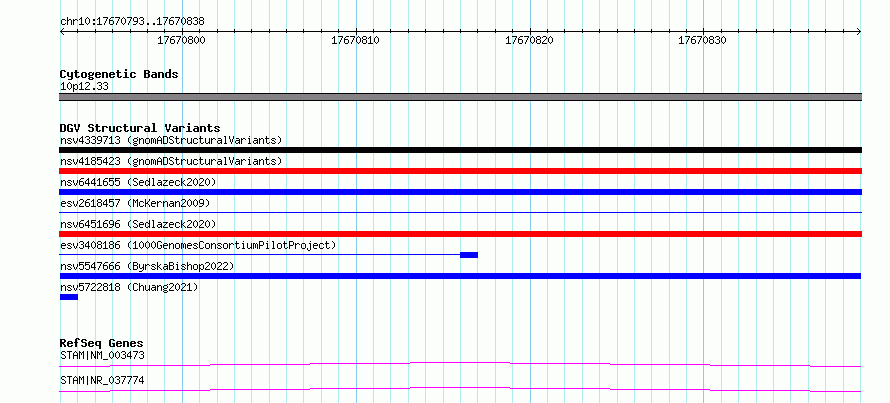The height and width of the screenshot is (403, 890).
Task: Click the left arrow of the ruler
Action: pos(63,32)
